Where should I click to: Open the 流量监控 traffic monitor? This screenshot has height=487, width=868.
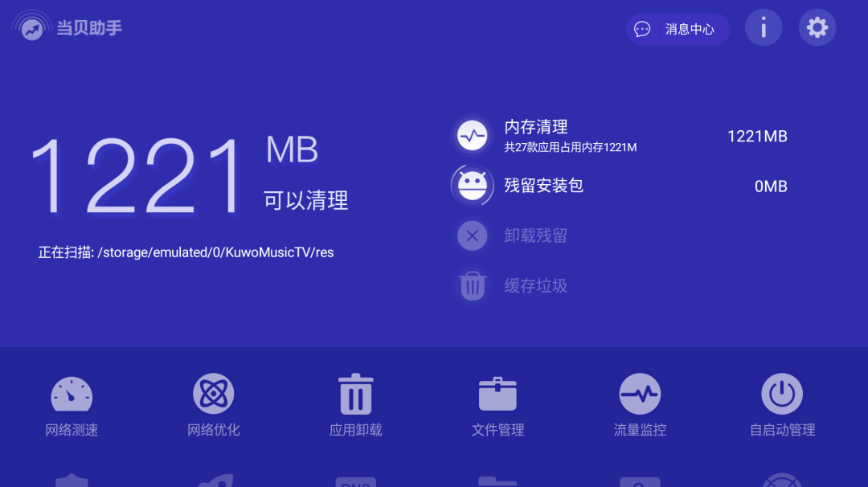click(639, 406)
